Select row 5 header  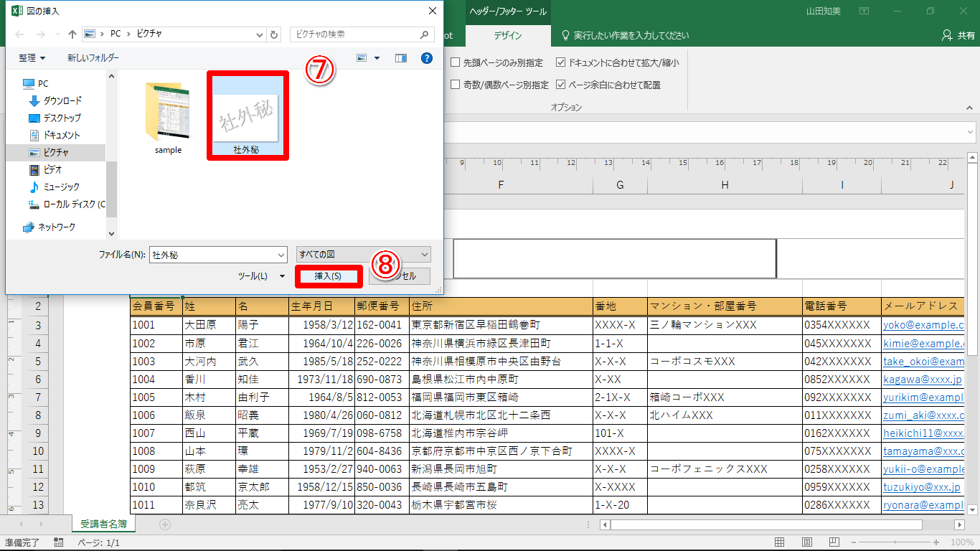pyautogui.click(x=38, y=361)
